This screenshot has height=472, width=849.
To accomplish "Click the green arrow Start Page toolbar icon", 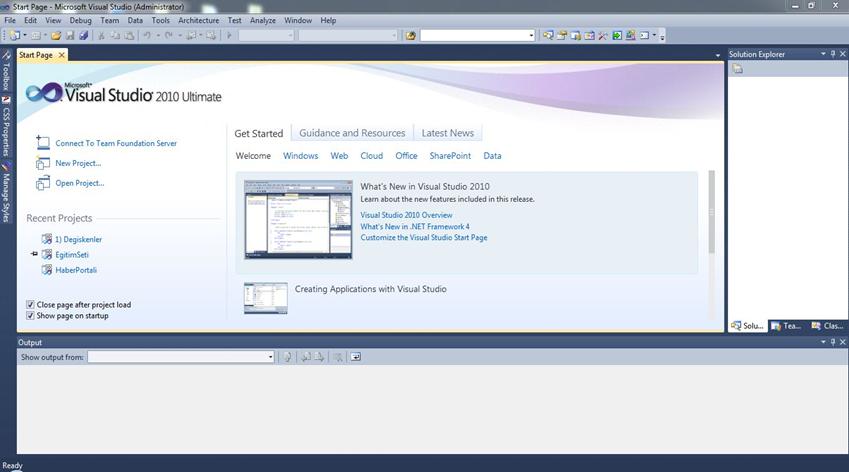I will 617,36.
